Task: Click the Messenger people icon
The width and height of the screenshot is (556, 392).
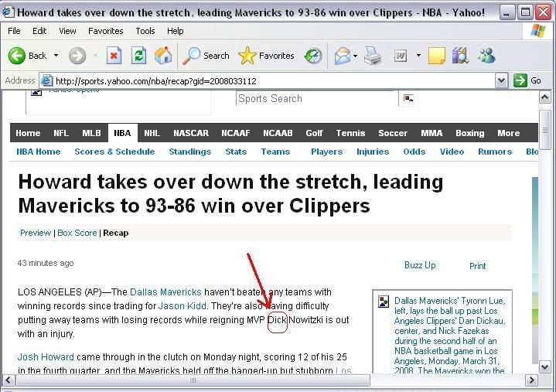Action: point(486,56)
